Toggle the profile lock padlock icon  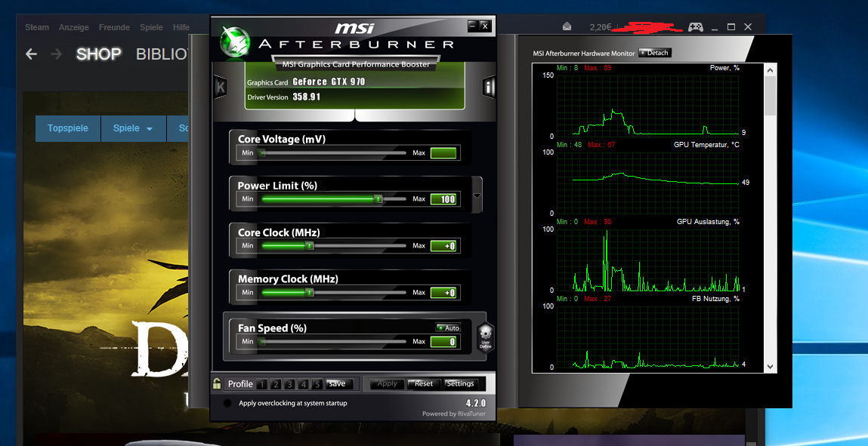pyautogui.click(x=217, y=383)
